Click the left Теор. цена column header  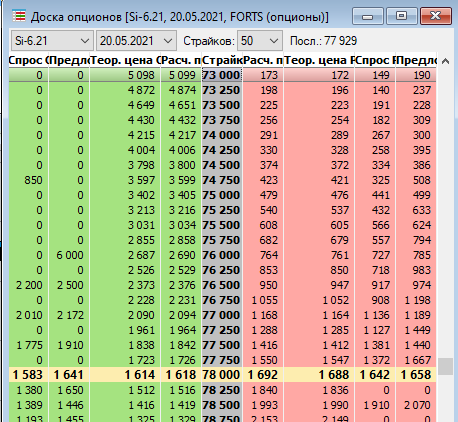pos(125,60)
